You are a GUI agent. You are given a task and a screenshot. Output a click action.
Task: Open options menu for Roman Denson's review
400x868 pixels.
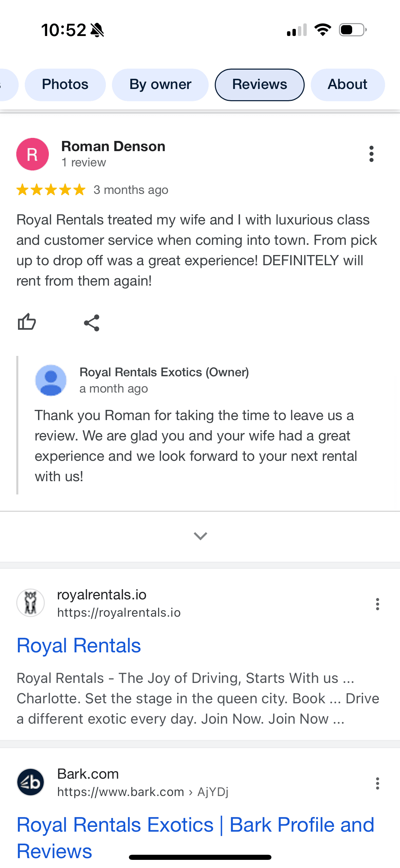371,154
